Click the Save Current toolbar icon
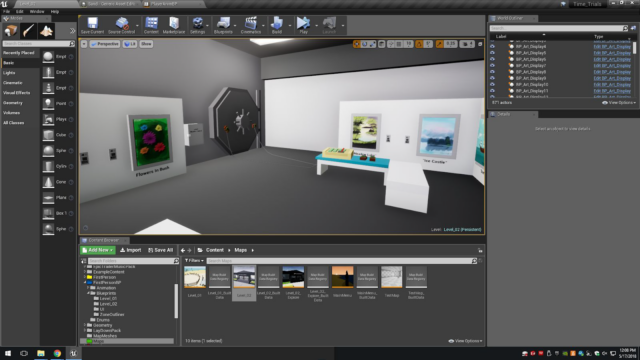 (x=92, y=25)
